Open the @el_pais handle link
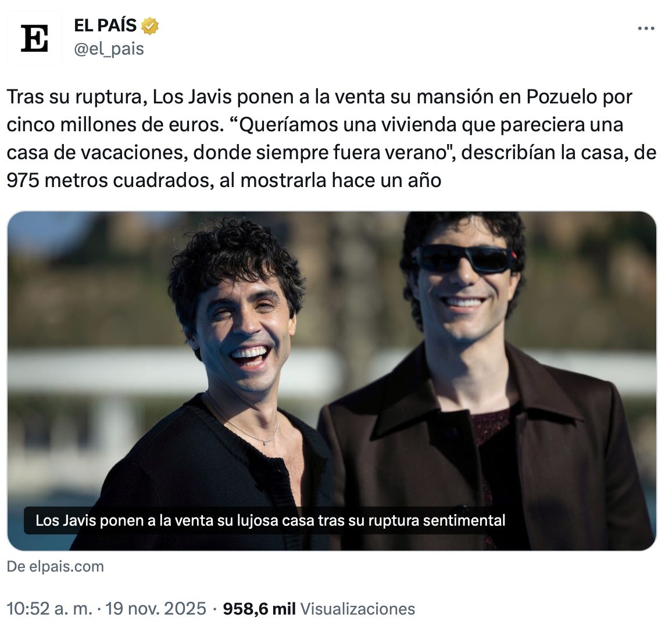672x632 pixels. [x=109, y=49]
